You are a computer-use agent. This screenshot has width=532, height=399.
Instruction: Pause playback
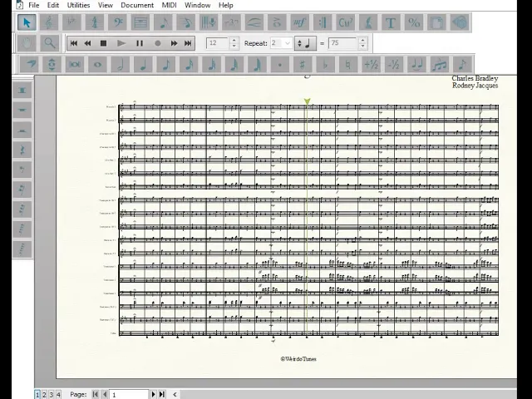[139, 43]
